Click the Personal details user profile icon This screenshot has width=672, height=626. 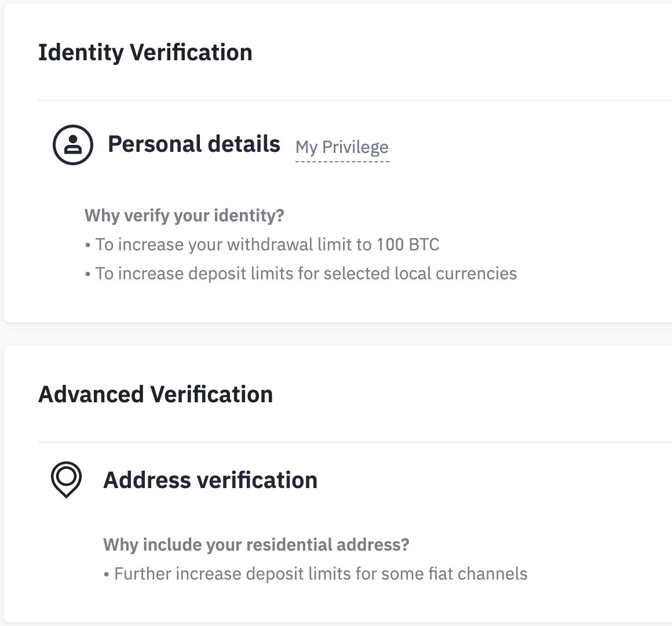tap(72, 144)
